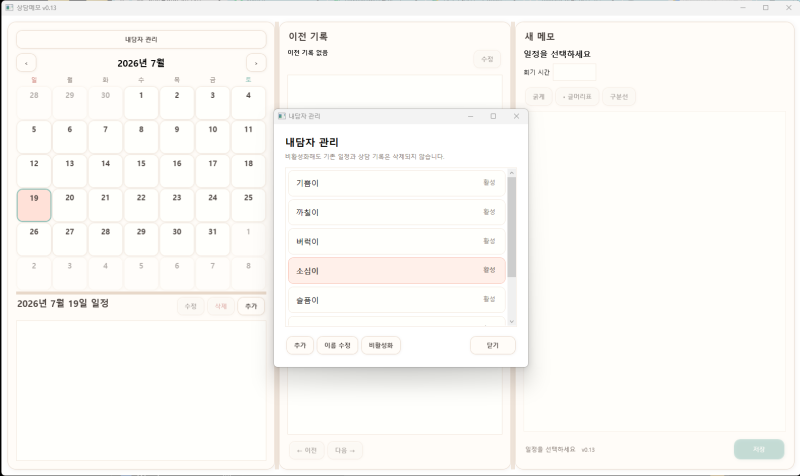This screenshot has height=476, width=800.
Task: Maximize the 내담자 관리 dialog window
Action: 493,116
